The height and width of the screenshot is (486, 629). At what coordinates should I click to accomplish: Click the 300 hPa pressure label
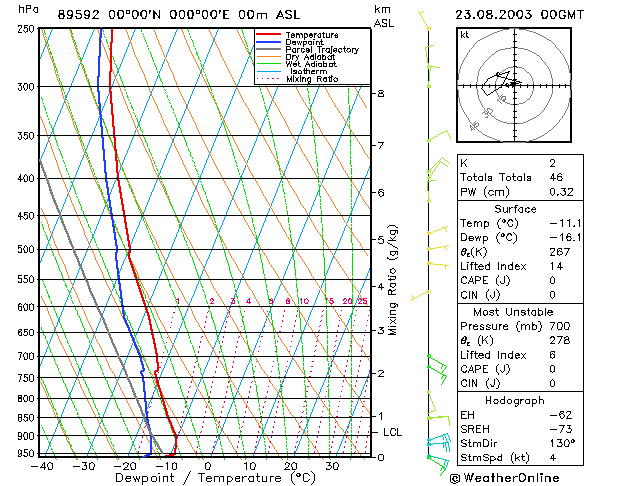26,87
